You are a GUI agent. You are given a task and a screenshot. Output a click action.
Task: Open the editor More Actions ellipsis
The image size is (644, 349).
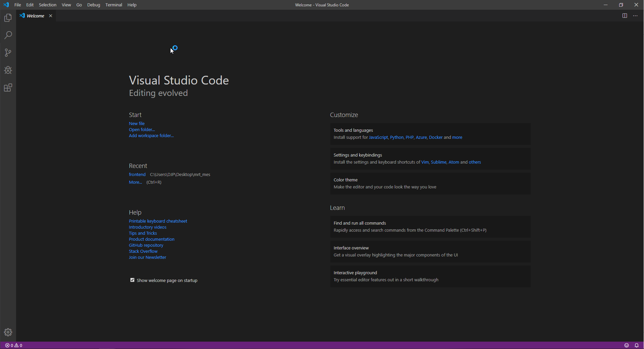(x=635, y=16)
